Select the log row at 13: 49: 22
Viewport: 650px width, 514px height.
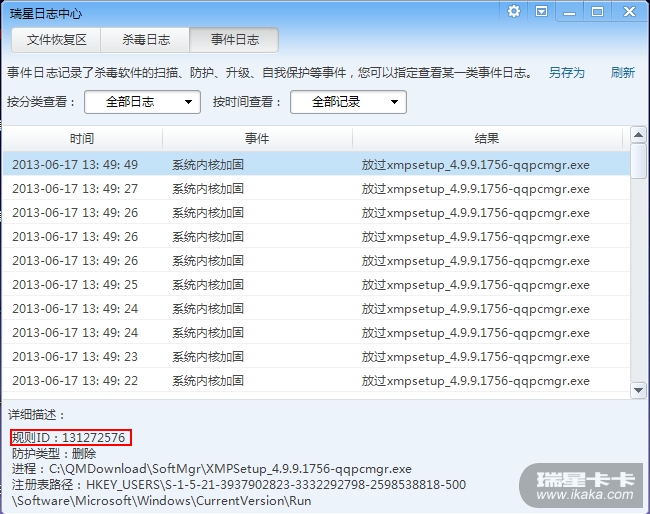(x=316, y=381)
